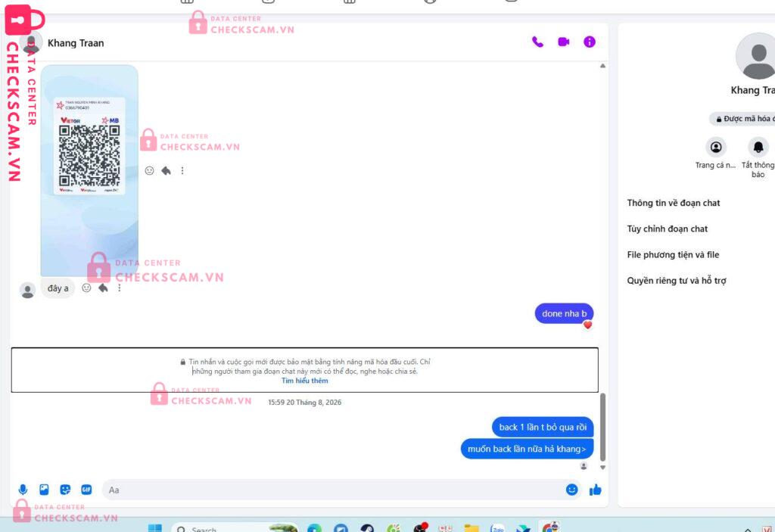Open the attach photo icon

[44, 490]
